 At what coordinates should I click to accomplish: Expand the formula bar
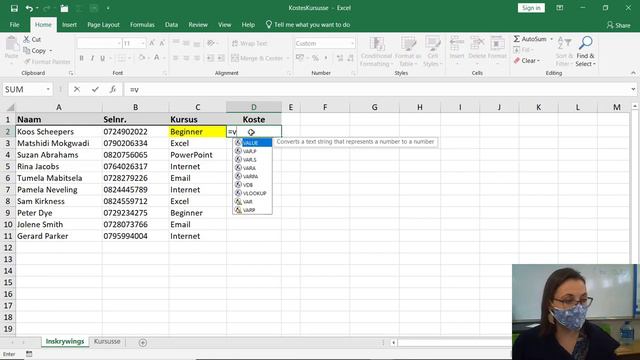(633, 89)
